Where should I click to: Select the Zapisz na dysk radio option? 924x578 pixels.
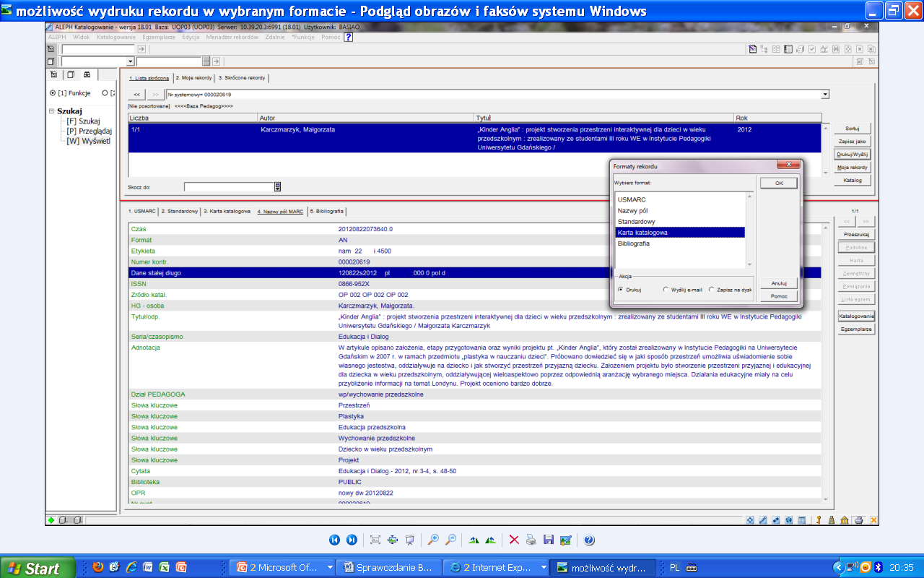click(x=712, y=289)
